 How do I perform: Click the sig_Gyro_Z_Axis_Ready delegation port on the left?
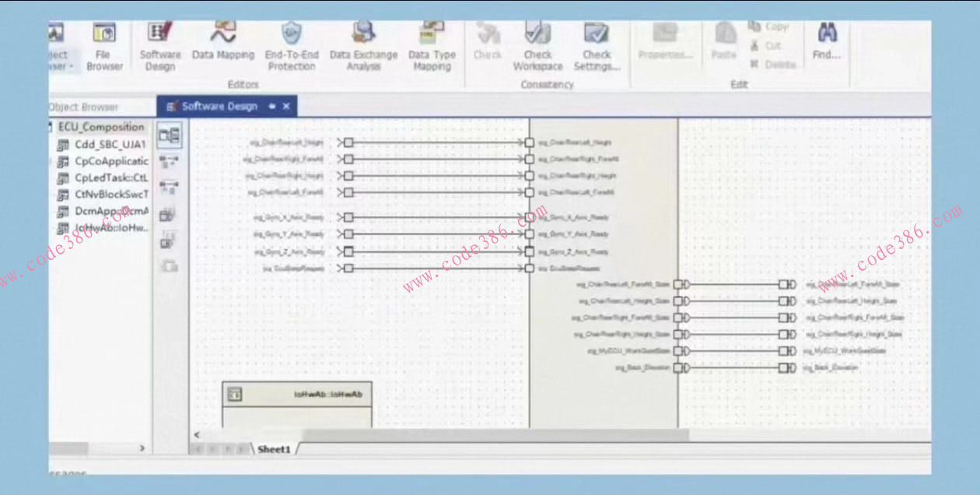click(x=348, y=251)
